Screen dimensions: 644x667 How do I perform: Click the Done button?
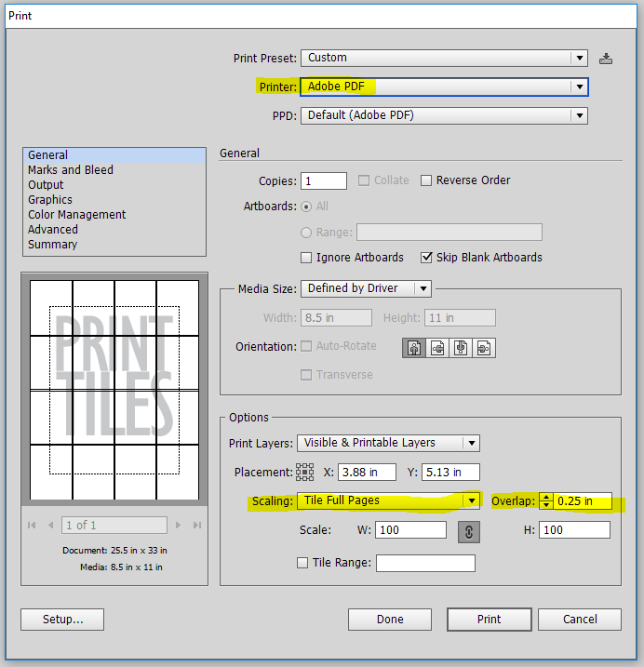(389, 620)
